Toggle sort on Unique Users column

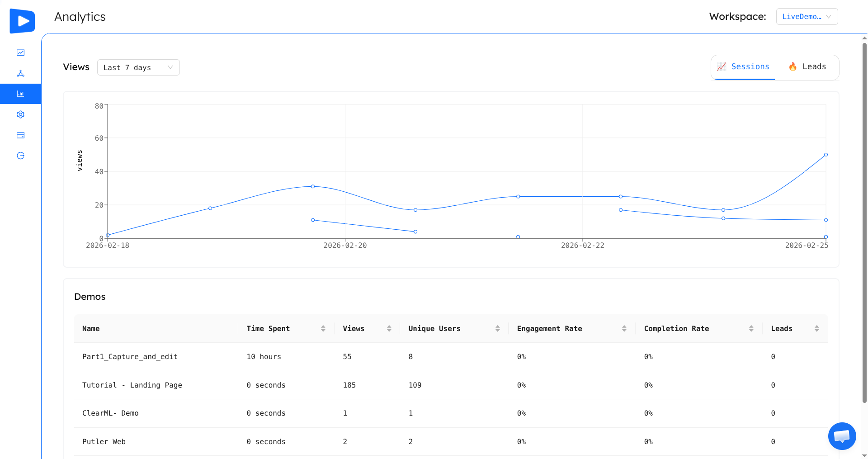point(497,329)
